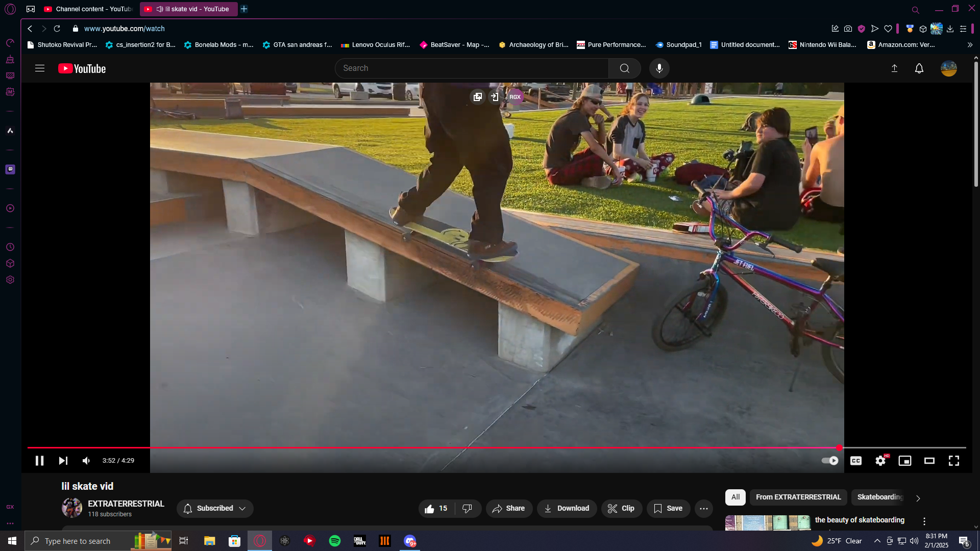The width and height of the screenshot is (980, 551).
Task: Mute the video volume
Action: [x=86, y=461]
